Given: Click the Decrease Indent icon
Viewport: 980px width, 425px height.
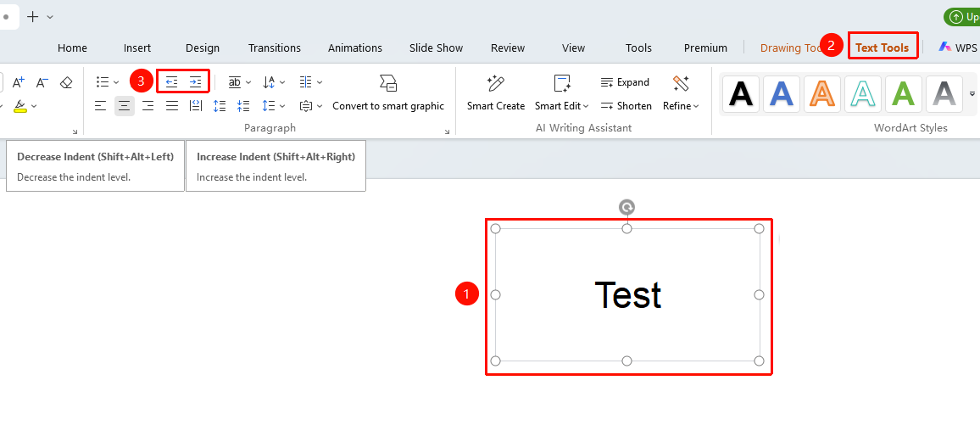Looking at the screenshot, I should 171,82.
